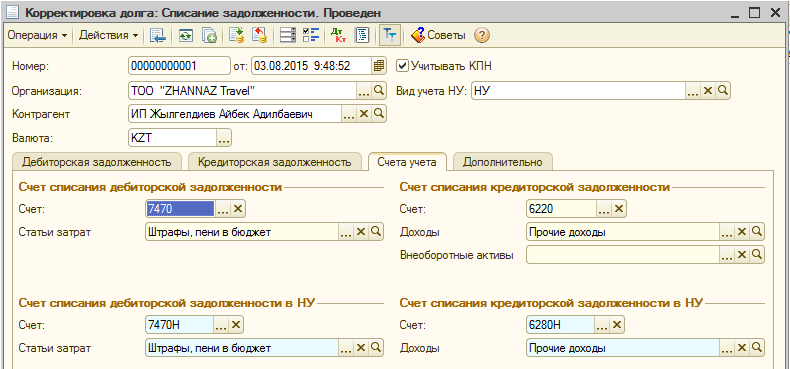This screenshot has height=369, width=790.
Task: Click the calendar icon next to date
Action: (x=379, y=66)
